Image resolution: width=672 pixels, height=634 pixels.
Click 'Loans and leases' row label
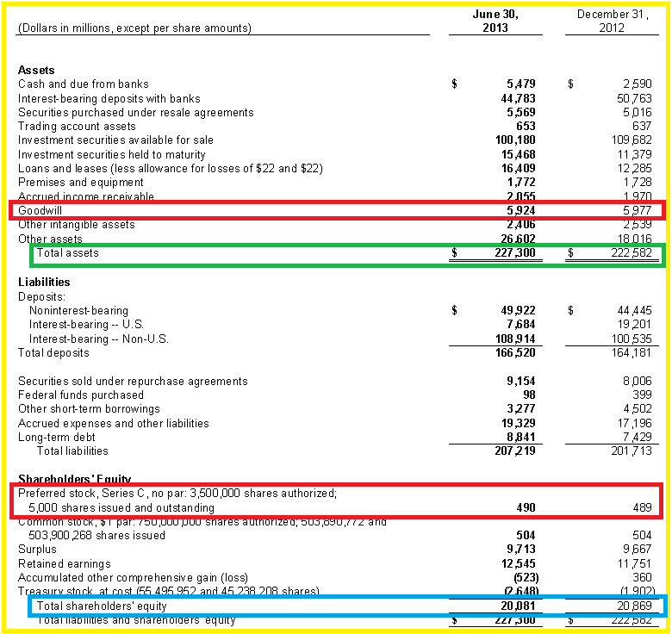(x=170, y=168)
